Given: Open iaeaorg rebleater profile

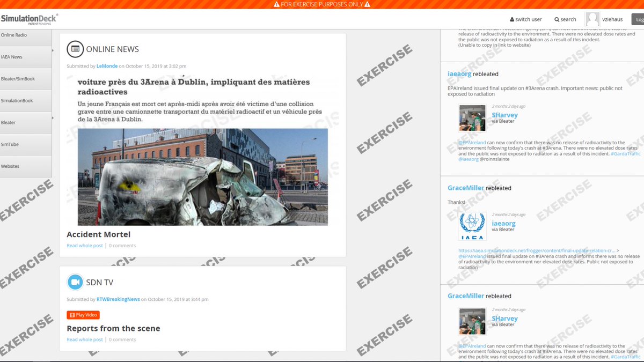Looking at the screenshot, I should [459, 74].
